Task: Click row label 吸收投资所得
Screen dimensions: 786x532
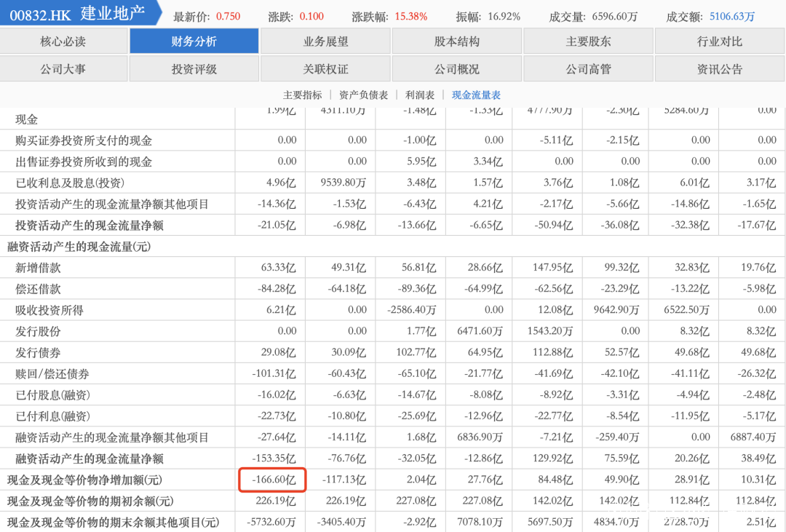Action: (49, 310)
